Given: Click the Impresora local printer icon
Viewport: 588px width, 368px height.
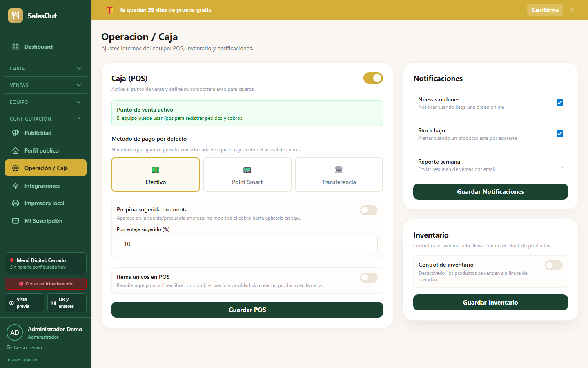Looking at the screenshot, I should coord(16,203).
